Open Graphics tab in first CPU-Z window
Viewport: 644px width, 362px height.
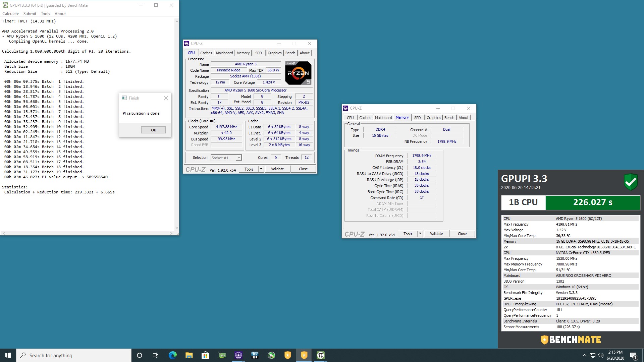coord(274,53)
